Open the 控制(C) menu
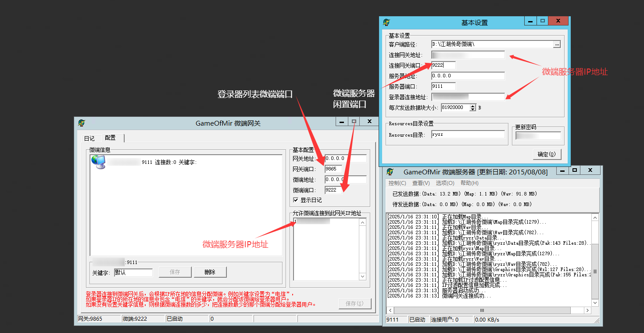644x333 pixels. 397,183
